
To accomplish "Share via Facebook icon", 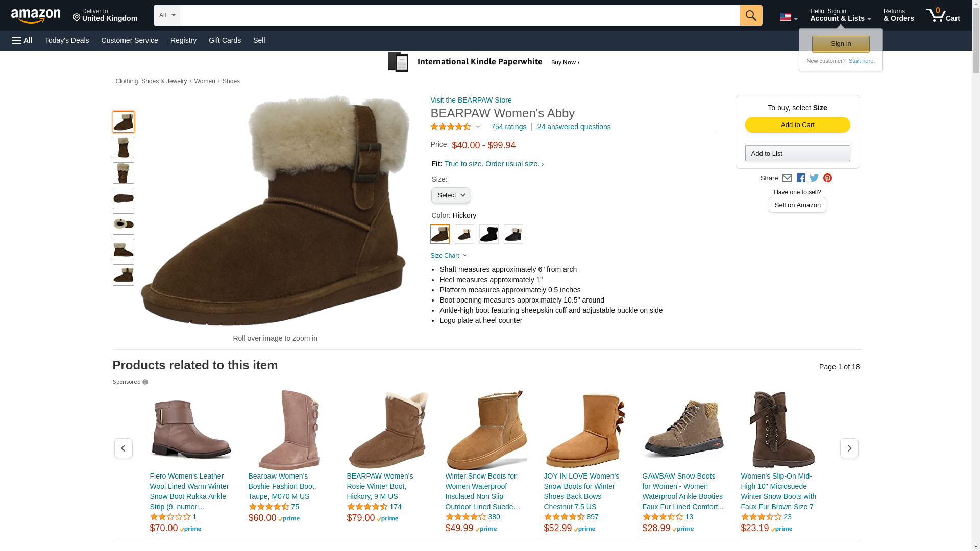I will tap(801, 178).
